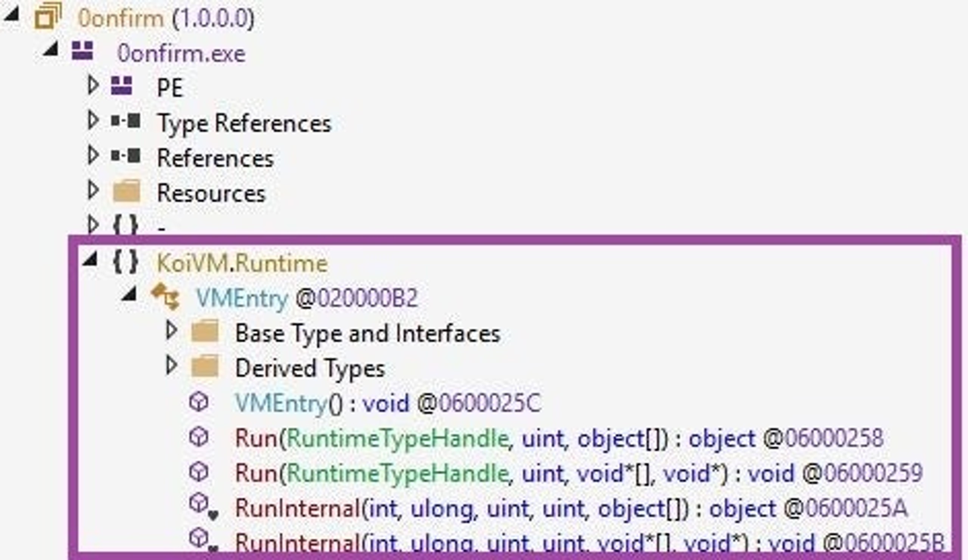Click the 0onfirm assembly icon
968x560 pixels.
click(48, 16)
